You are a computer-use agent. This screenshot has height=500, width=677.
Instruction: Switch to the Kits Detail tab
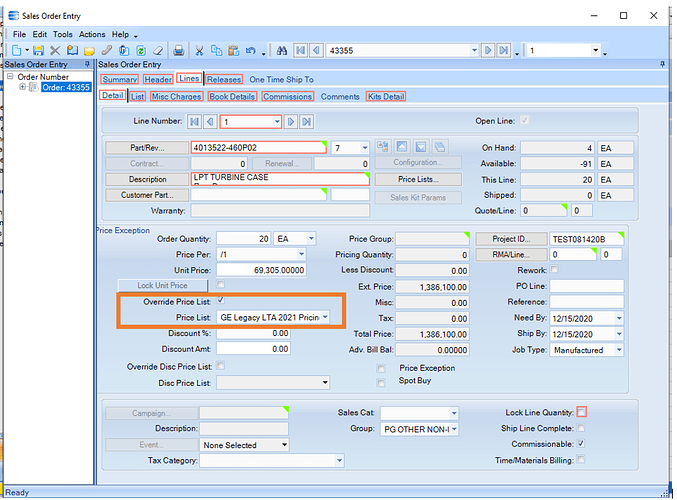coord(386,96)
